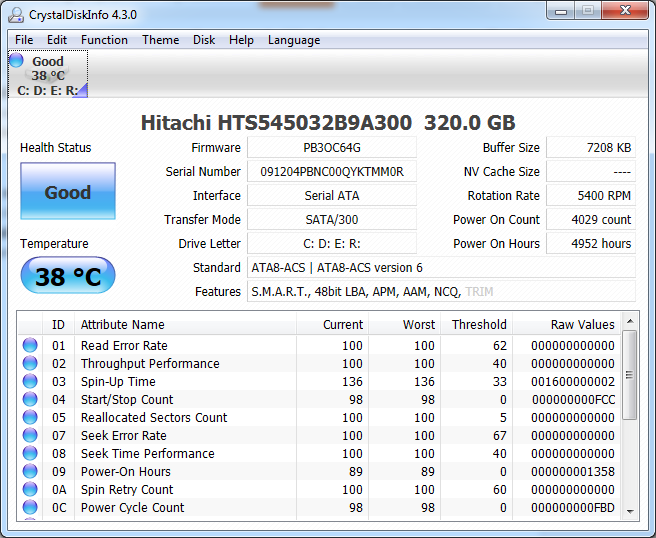Click status orb for Spin Retry Count
The width and height of the screenshot is (656, 538).
point(30,489)
